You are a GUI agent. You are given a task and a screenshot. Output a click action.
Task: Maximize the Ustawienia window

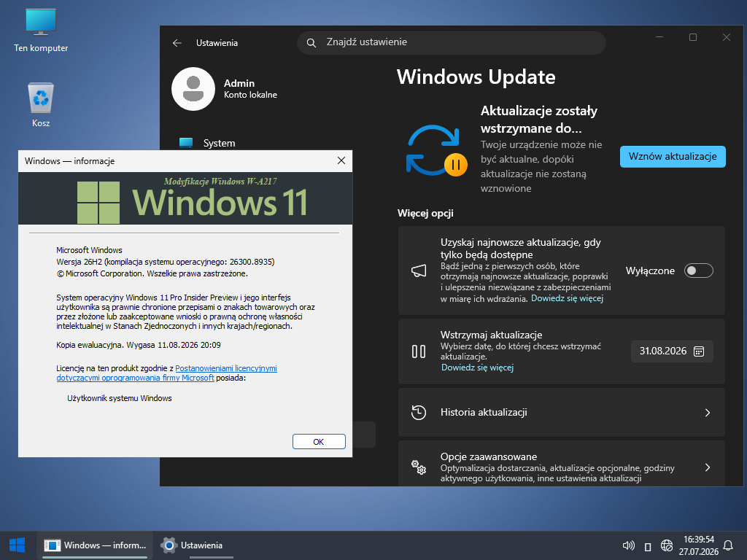pyautogui.click(x=693, y=37)
